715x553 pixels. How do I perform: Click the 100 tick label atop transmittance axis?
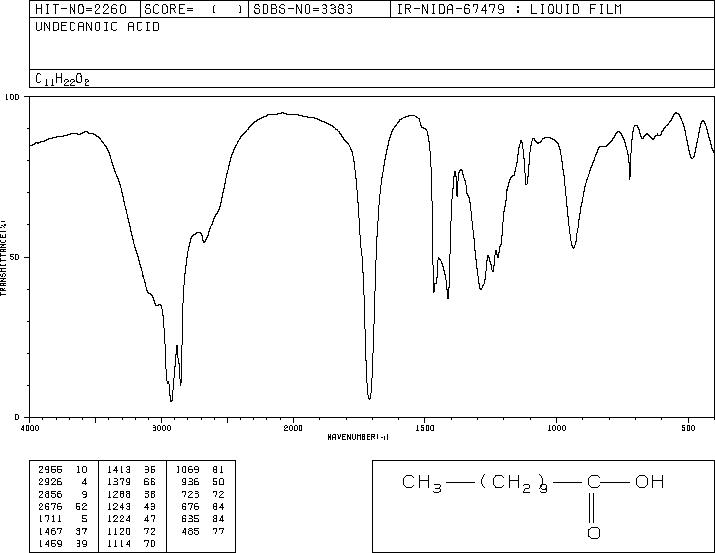(12, 97)
